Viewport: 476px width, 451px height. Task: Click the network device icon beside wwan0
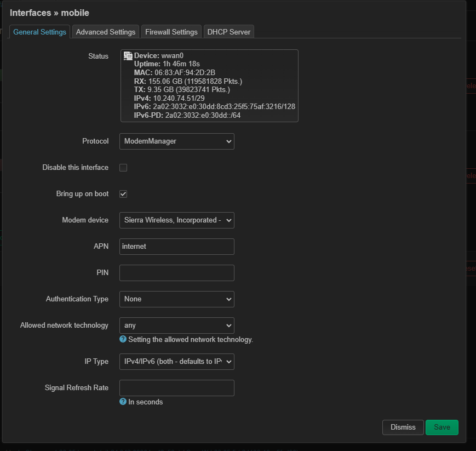click(128, 55)
